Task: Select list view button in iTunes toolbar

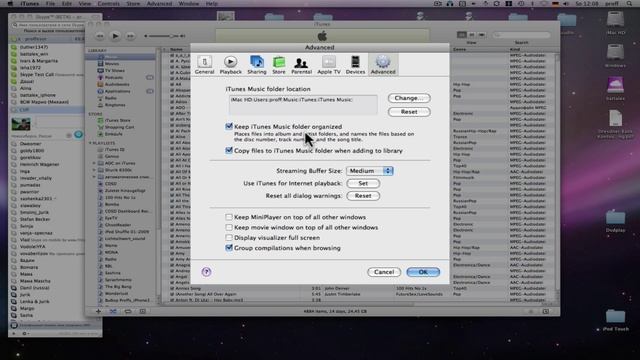Action: 462,35
